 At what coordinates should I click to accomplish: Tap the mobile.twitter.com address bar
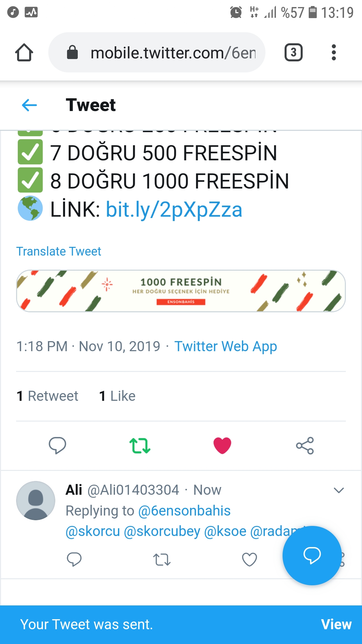157,52
